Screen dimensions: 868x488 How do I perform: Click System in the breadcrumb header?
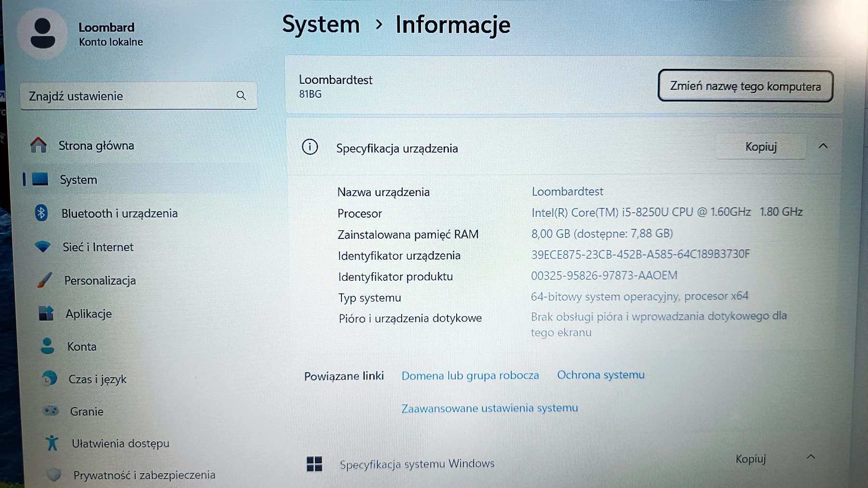[x=321, y=25]
